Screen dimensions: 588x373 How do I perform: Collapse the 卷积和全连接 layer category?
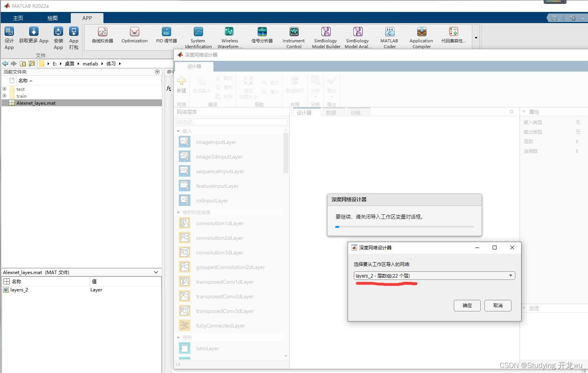pyautogui.click(x=178, y=212)
